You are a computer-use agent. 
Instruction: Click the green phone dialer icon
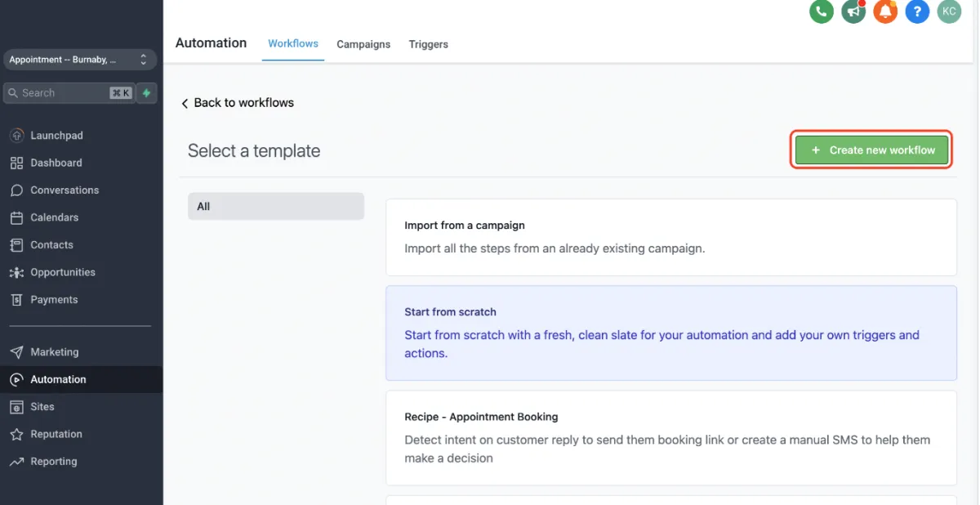tap(821, 11)
